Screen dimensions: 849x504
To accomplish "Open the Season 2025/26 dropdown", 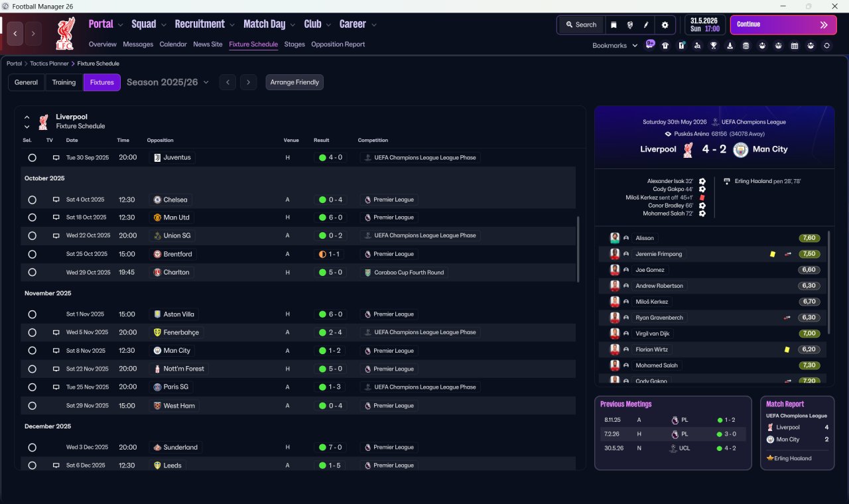I will point(168,82).
